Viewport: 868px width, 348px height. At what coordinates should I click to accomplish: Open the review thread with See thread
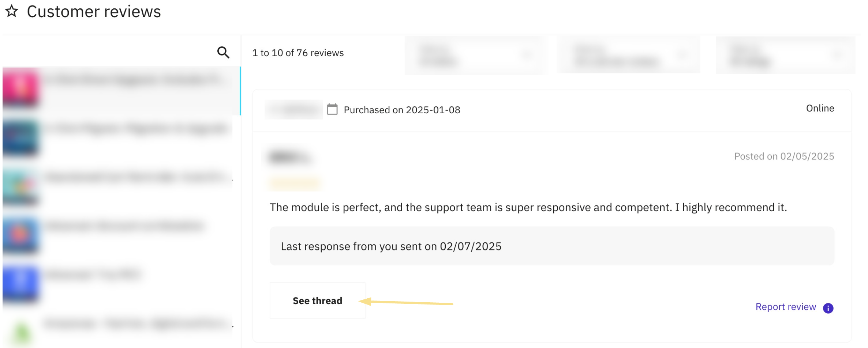tap(317, 300)
